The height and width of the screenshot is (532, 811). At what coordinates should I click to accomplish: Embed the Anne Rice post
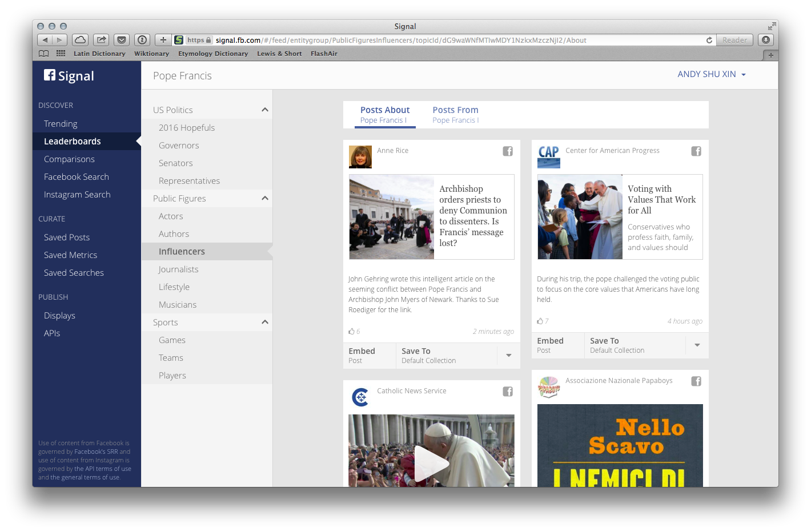coord(370,356)
